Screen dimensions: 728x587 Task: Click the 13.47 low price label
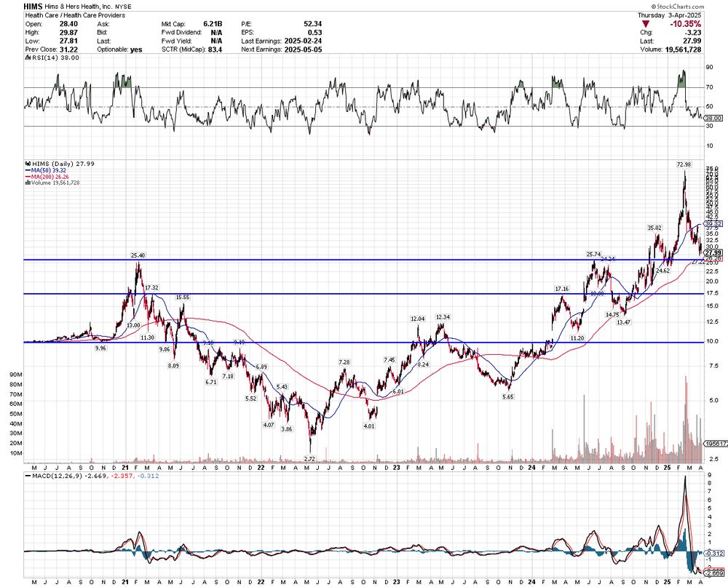point(623,322)
